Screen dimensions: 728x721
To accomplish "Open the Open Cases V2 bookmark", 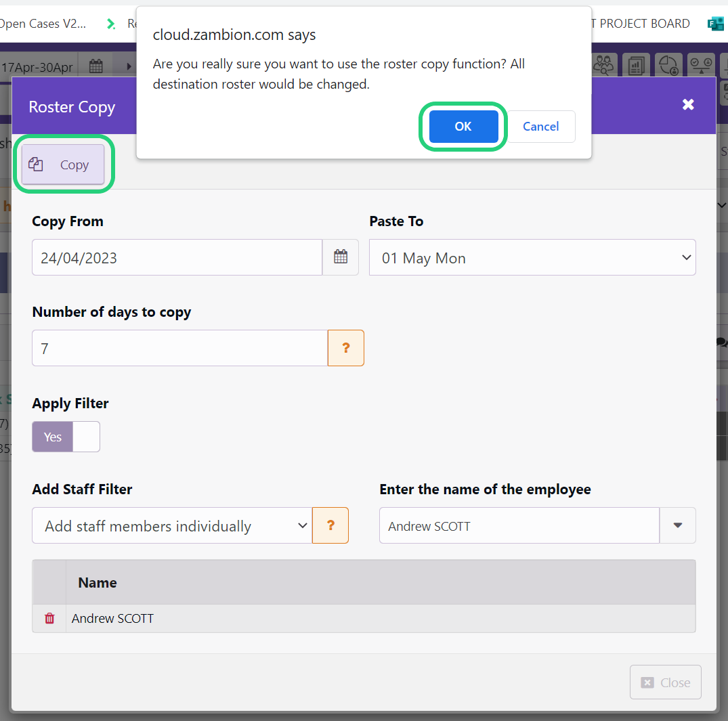I will pyautogui.click(x=43, y=24).
